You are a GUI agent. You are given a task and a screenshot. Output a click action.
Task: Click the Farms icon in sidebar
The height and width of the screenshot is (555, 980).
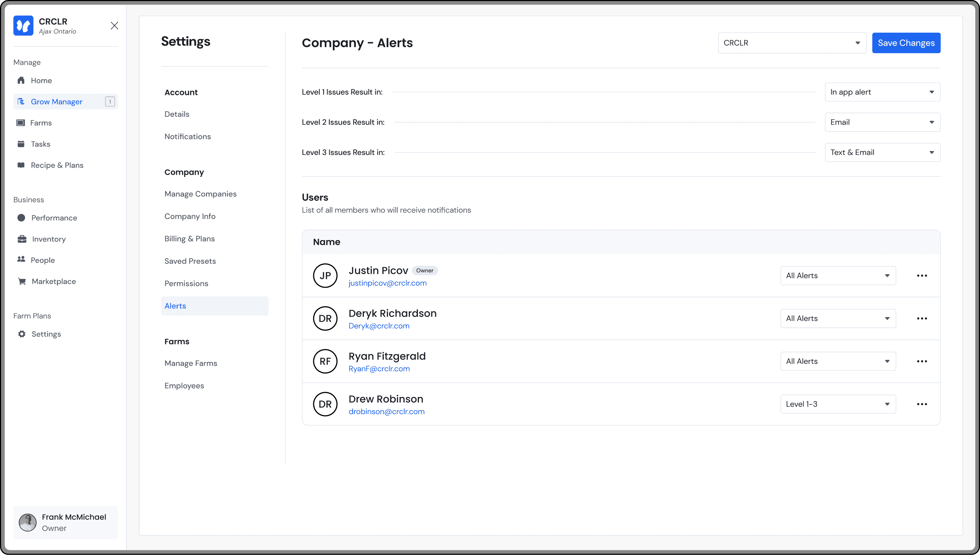click(x=21, y=123)
